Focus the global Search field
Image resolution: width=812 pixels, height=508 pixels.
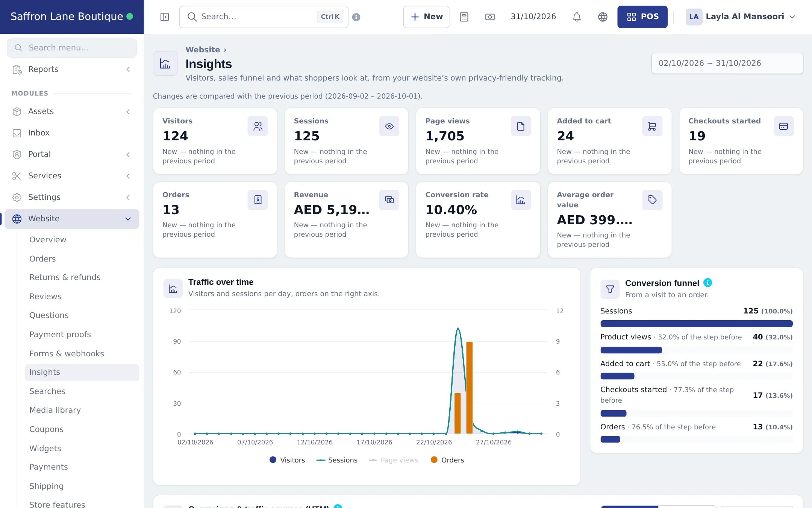point(264,17)
